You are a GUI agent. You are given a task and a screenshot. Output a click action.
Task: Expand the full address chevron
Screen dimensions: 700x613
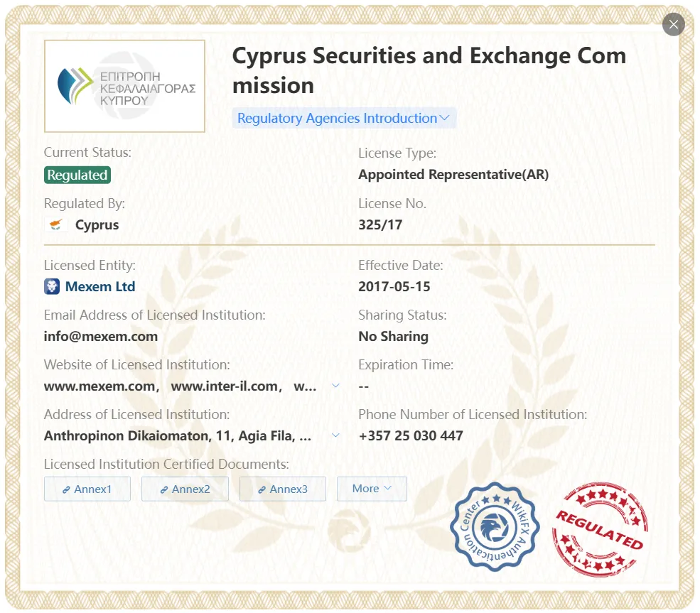pyautogui.click(x=335, y=435)
